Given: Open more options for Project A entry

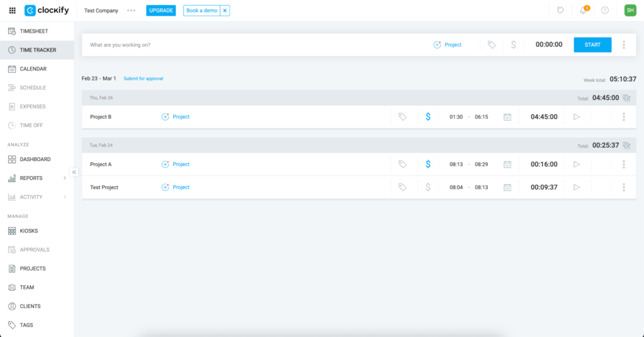Looking at the screenshot, I should 623,164.
